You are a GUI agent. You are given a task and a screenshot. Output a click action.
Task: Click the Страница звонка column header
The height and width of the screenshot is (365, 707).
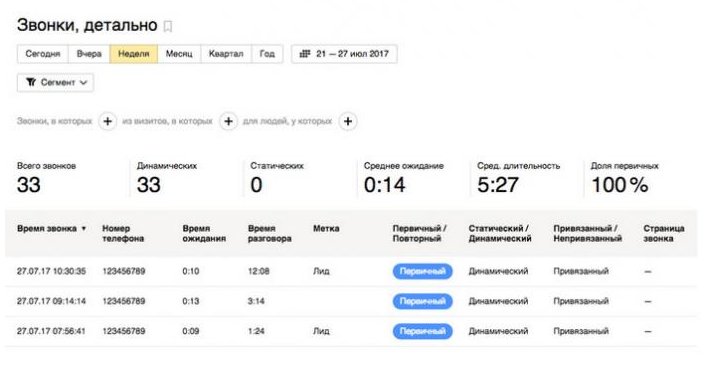click(664, 233)
